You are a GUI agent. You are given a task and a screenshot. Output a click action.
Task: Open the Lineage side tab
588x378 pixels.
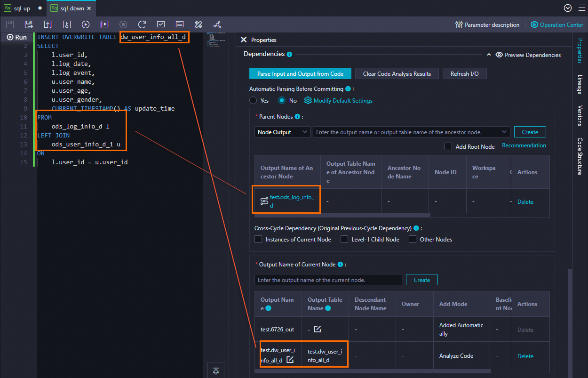pyautogui.click(x=580, y=85)
